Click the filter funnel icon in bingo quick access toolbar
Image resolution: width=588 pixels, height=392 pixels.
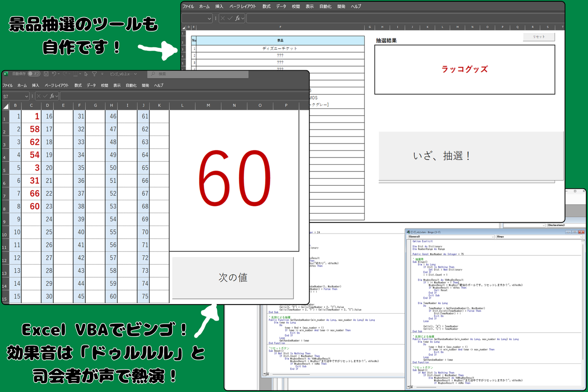pos(94,74)
